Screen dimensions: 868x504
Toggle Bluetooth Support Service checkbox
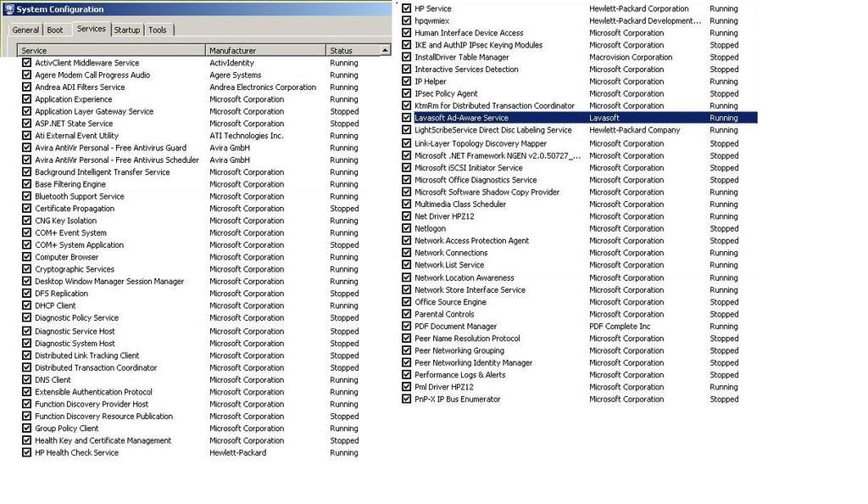click(26, 196)
